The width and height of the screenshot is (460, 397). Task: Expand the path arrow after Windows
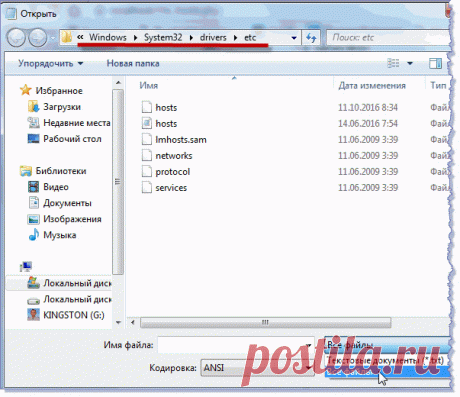click(135, 38)
